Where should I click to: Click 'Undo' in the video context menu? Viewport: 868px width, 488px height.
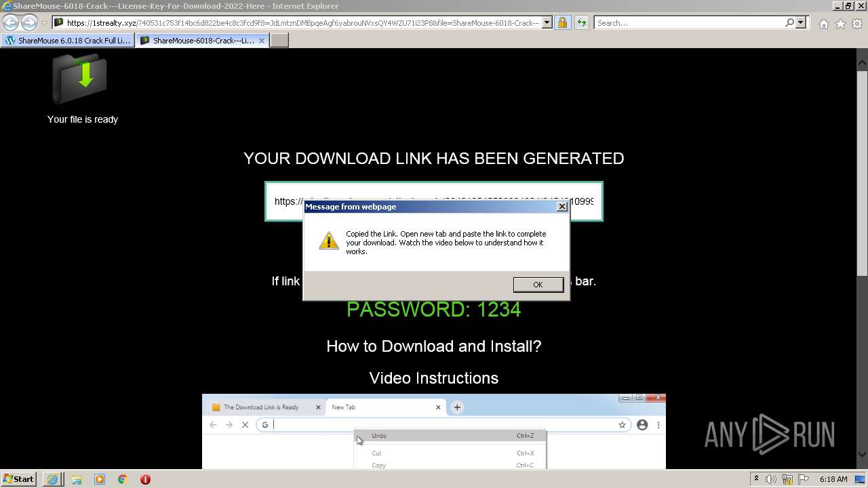pyautogui.click(x=379, y=436)
